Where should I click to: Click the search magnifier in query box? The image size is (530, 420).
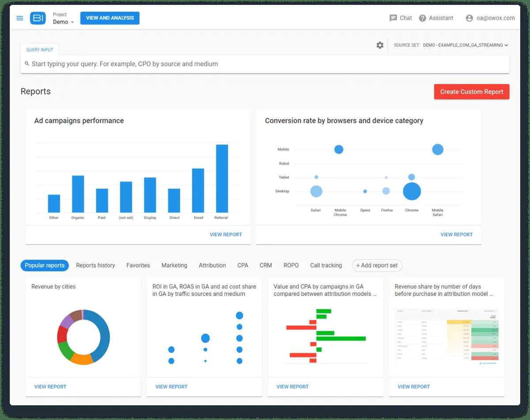[27, 64]
